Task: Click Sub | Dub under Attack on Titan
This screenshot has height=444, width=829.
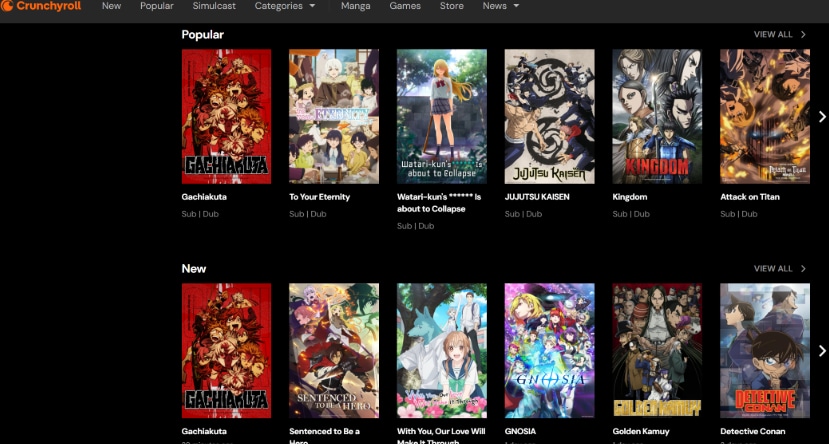Action: pos(739,214)
